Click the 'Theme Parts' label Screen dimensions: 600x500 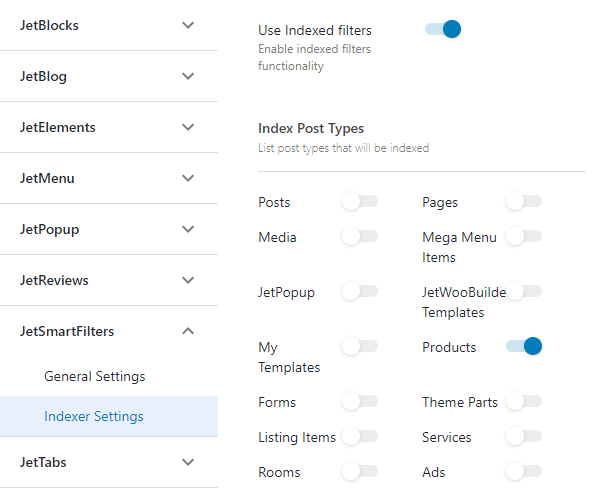coord(460,402)
